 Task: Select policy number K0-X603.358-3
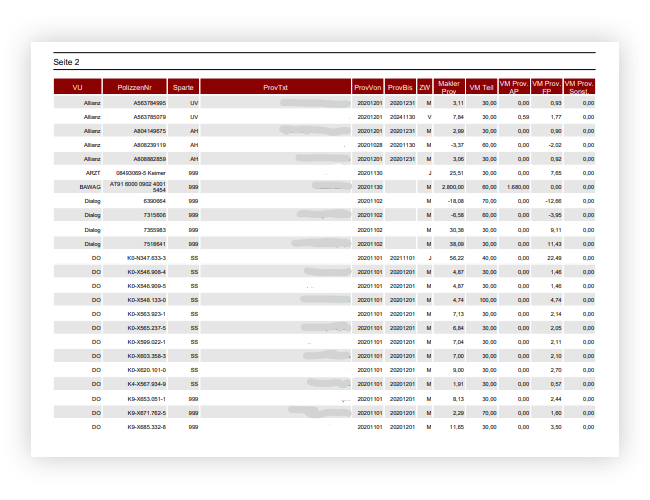(146, 356)
